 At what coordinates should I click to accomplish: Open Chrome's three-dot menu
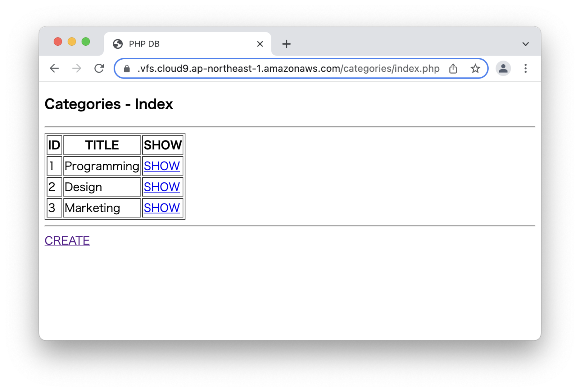click(x=525, y=68)
